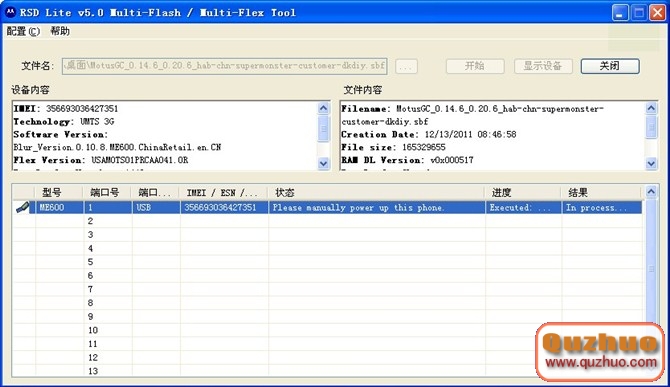
Task: Click the Motorola logo in title bar
Action: pos(10,12)
